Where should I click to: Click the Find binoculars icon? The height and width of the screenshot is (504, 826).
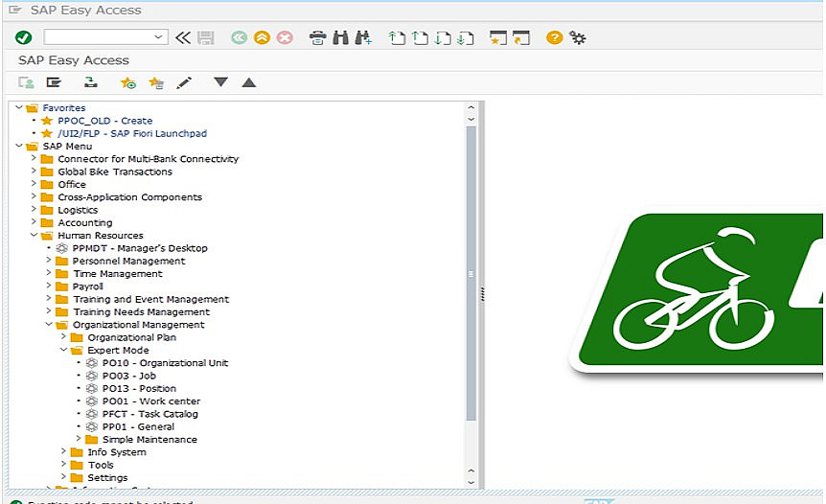point(341,37)
